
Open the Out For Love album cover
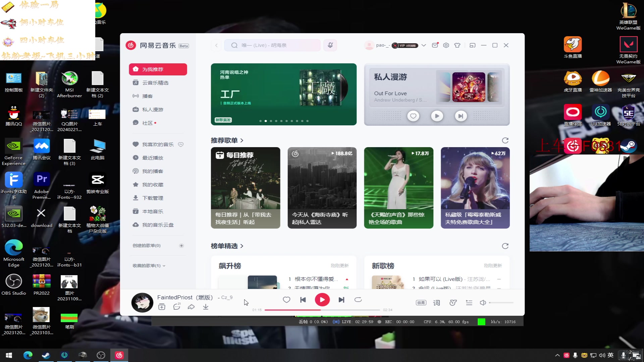tap(469, 87)
